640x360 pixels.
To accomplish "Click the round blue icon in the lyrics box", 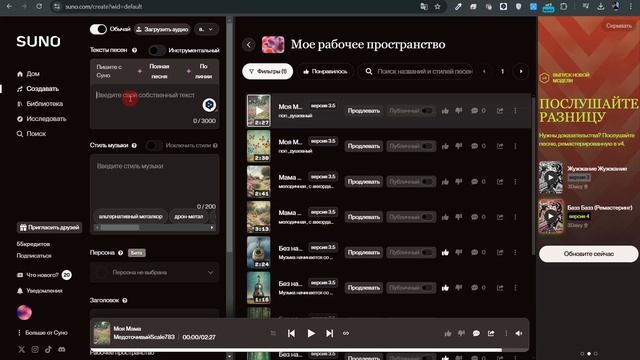I will pyautogui.click(x=209, y=105).
